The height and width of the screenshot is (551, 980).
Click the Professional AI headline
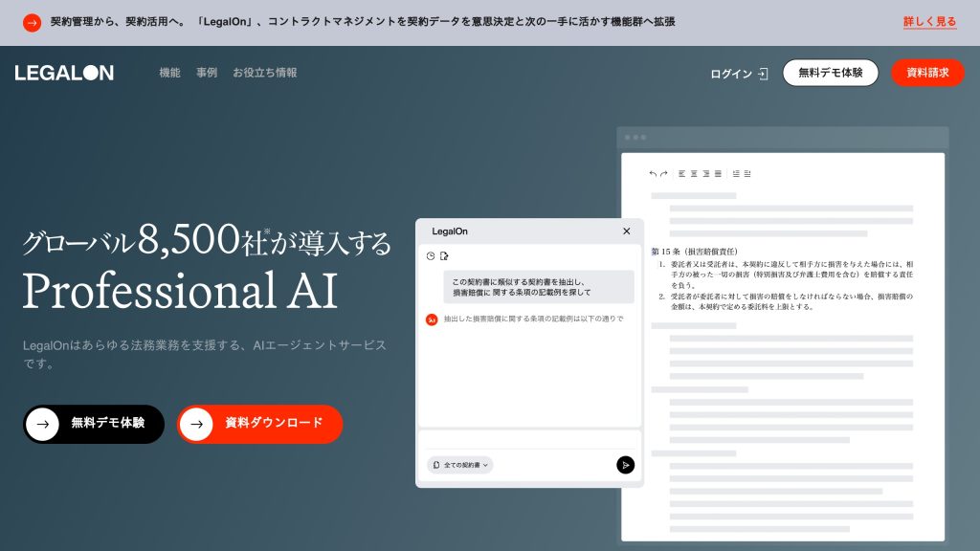(180, 291)
